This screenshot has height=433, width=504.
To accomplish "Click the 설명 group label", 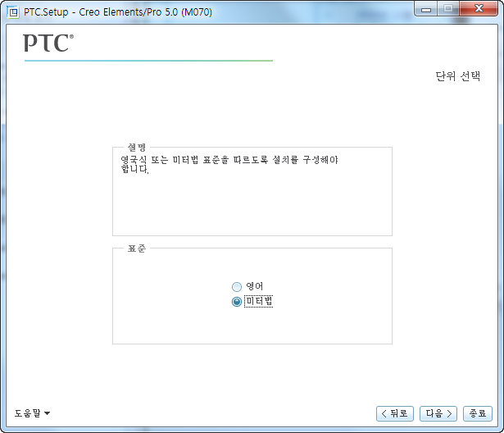I will (137, 148).
